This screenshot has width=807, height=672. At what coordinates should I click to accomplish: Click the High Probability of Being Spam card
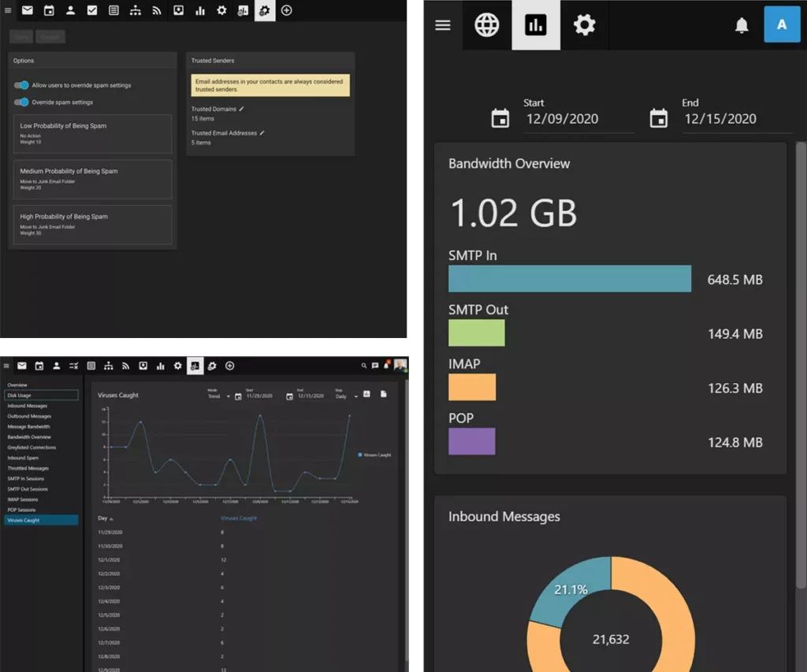(93, 225)
